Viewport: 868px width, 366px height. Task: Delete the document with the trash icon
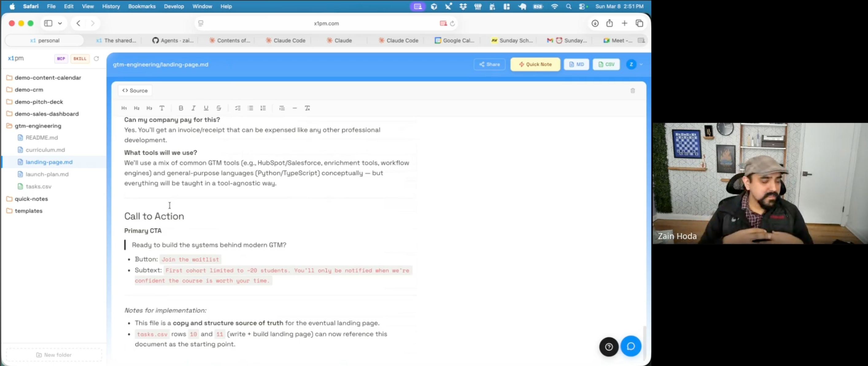pyautogui.click(x=633, y=91)
